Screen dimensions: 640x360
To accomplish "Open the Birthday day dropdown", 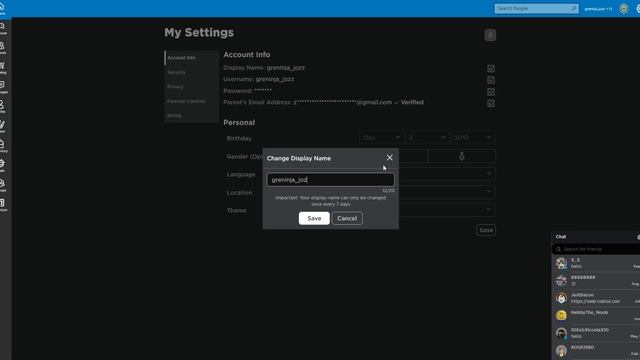I will (x=427, y=138).
